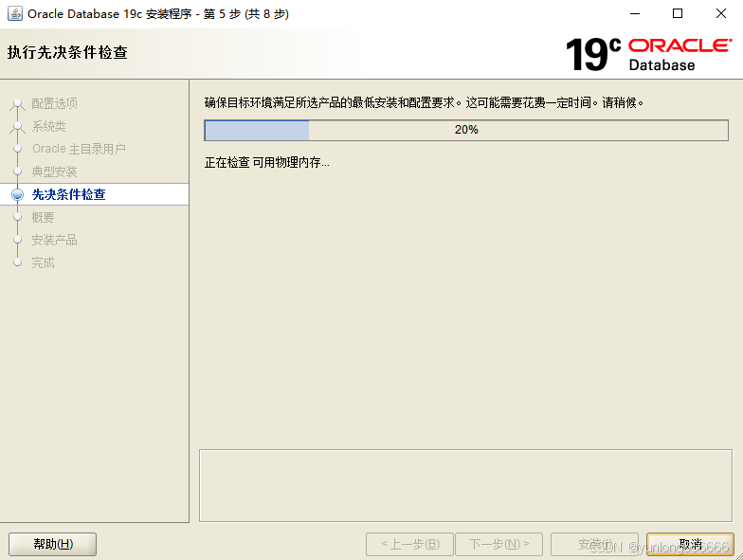The image size is (743, 560).
Task: Select the 配置选项 step in sidebar
Action: click(55, 103)
